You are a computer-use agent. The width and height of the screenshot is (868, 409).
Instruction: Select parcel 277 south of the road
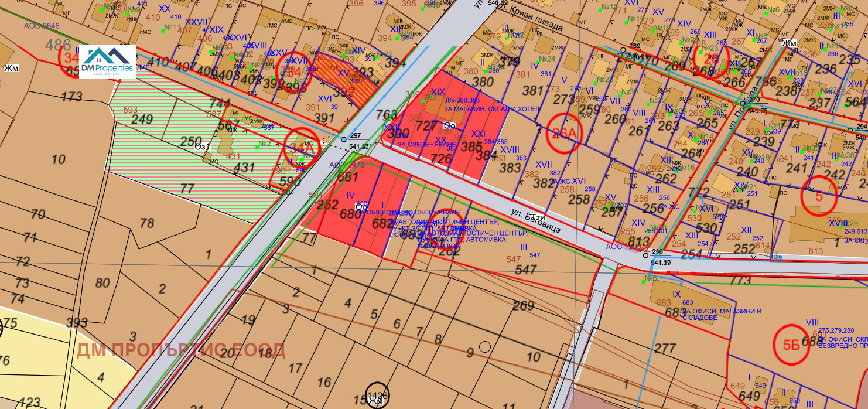[665, 348]
